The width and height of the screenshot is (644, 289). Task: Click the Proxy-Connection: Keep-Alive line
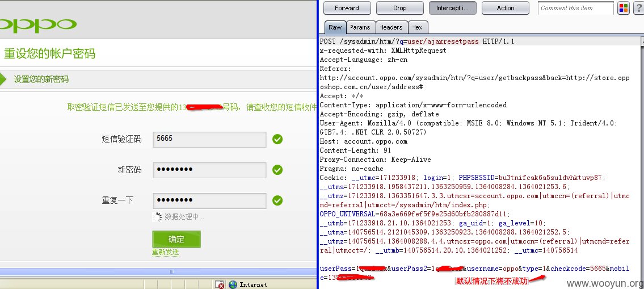[x=376, y=160]
